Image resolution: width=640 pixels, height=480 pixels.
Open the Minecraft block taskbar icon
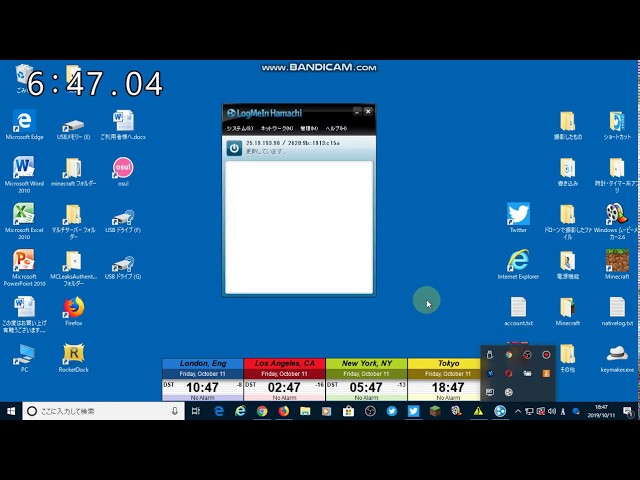435,411
